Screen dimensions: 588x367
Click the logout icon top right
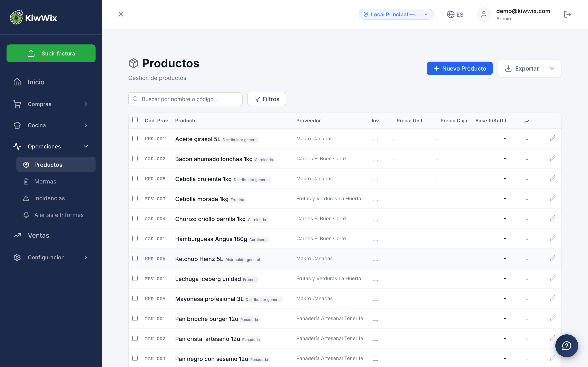[568, 14]
